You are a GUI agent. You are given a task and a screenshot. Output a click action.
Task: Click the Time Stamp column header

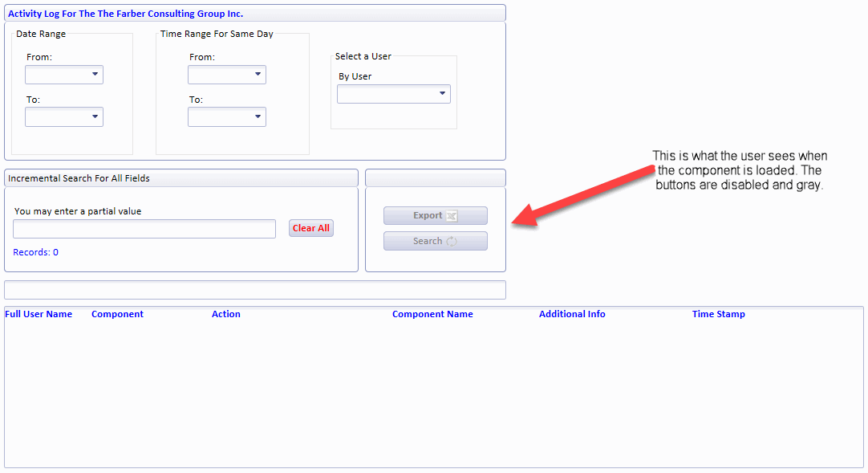(718, 314)
